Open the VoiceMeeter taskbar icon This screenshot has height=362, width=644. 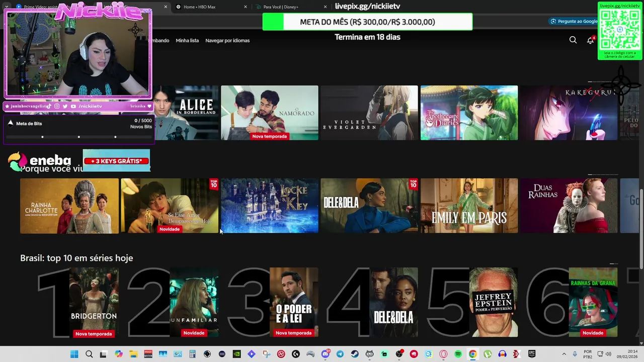(x=148, y=354)
